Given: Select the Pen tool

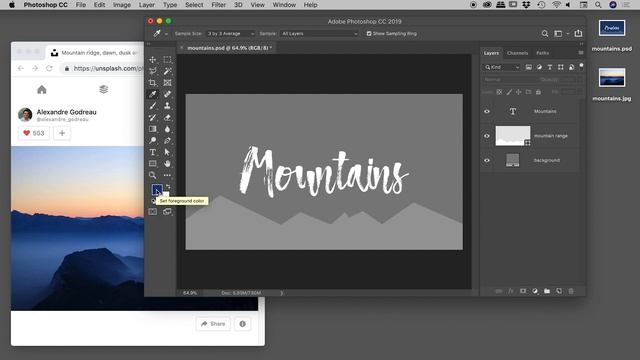Looking at the screenshot, I should click(167, 140).
